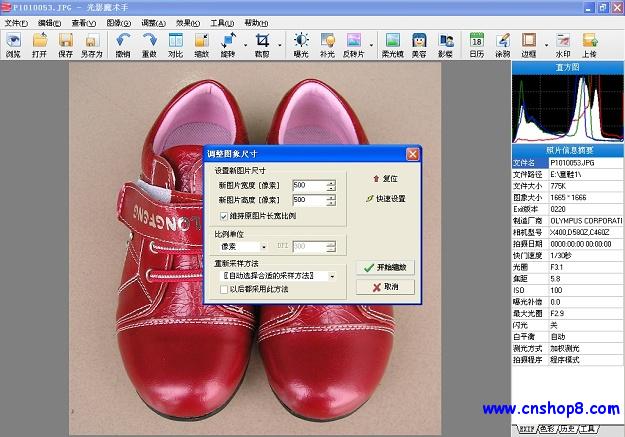Screen dimensions: 625x437
Task: Open the 查看 menu
Action: [84, 23]
